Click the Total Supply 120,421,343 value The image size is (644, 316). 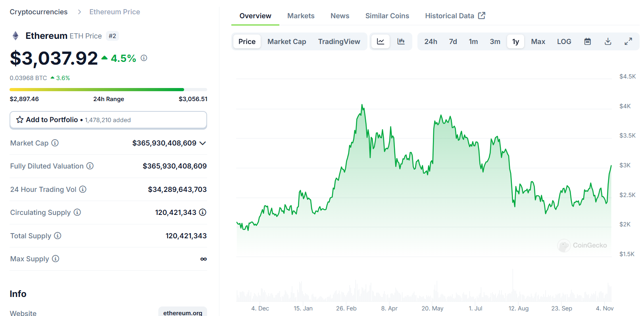(x=186, y=236)
